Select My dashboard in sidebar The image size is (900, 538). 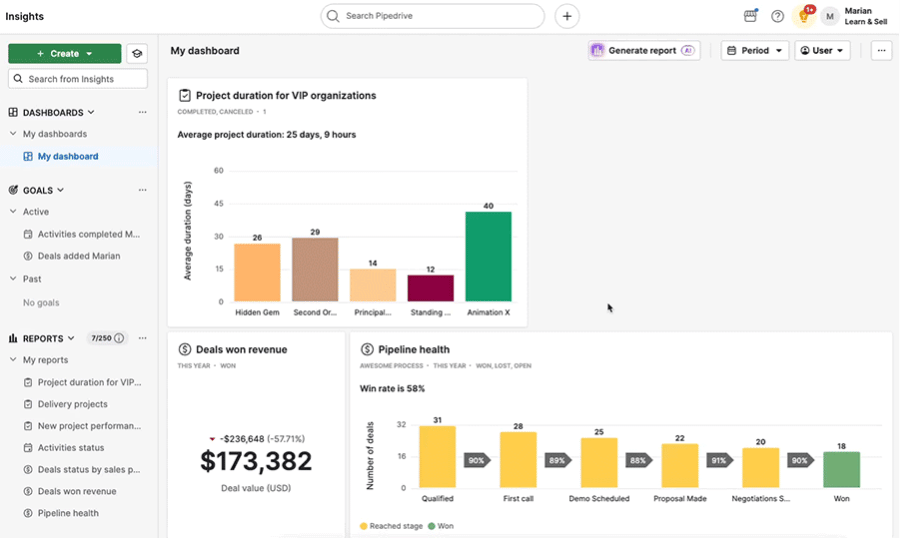(x=79, y=156)
